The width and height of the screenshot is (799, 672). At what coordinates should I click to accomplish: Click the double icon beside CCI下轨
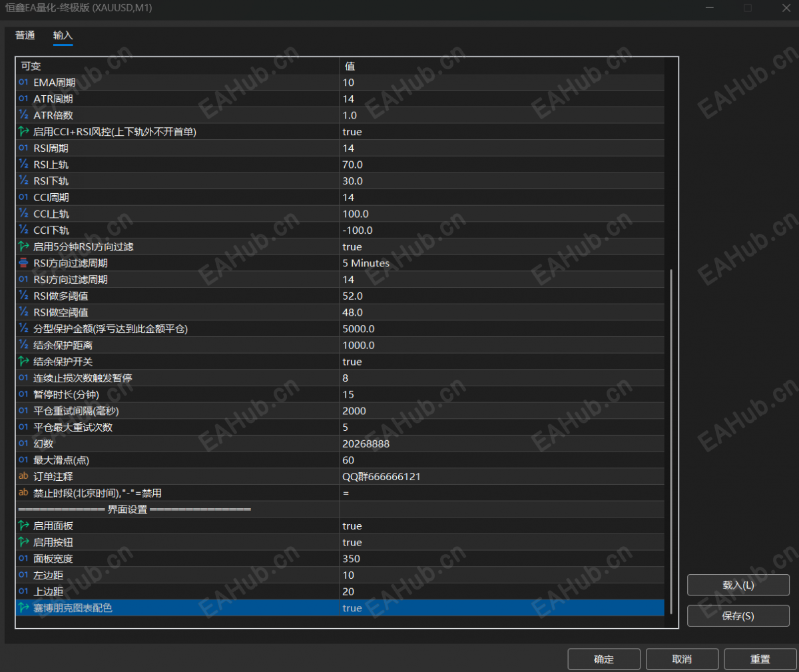[x=23, y=230]
